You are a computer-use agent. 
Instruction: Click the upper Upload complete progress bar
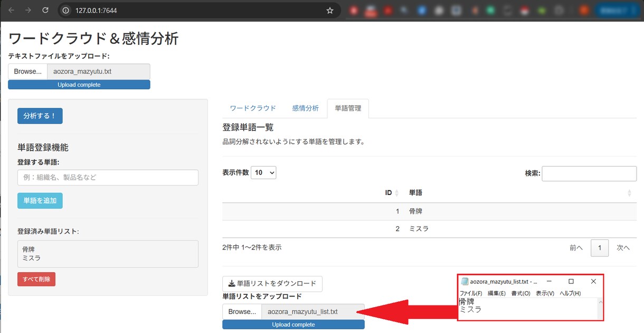79,85
